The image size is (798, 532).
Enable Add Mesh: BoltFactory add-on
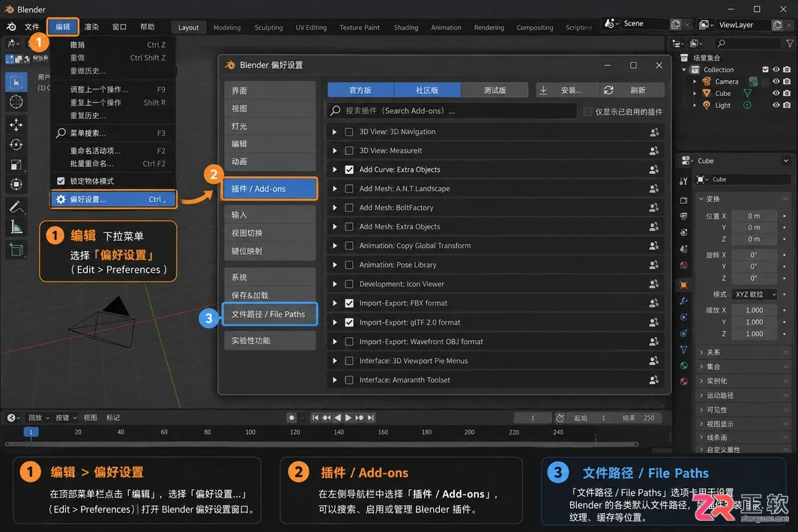[x=349, y=208]
